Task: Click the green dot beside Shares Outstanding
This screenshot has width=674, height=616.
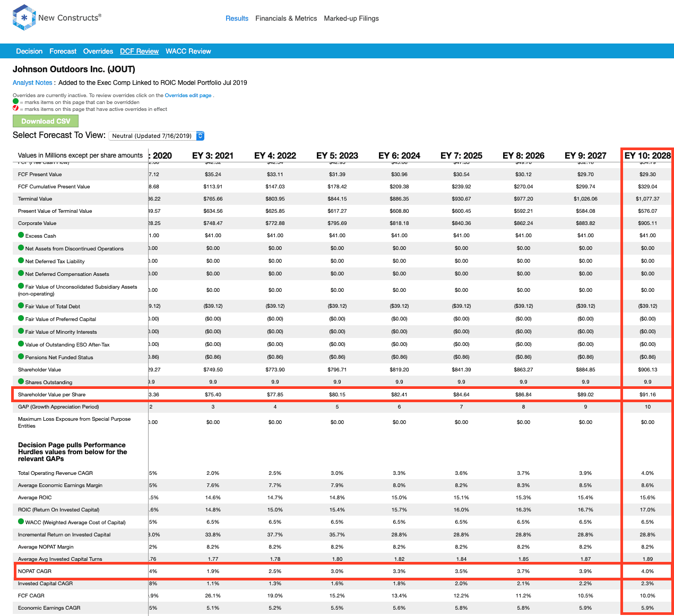Action: (x=21, y=381)
